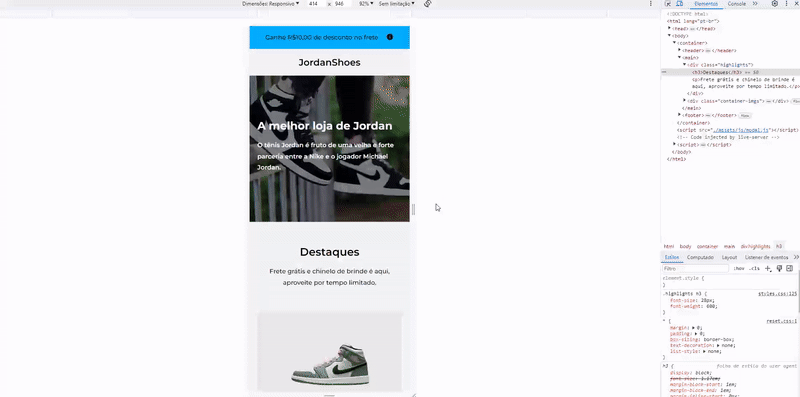Click the flex badge beside container-imgs

796,102
